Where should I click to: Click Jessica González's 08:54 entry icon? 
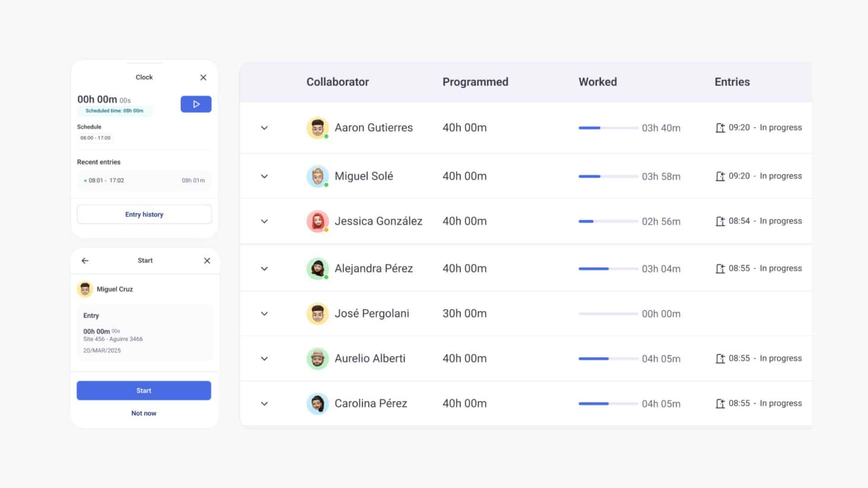tap(720, 221)
